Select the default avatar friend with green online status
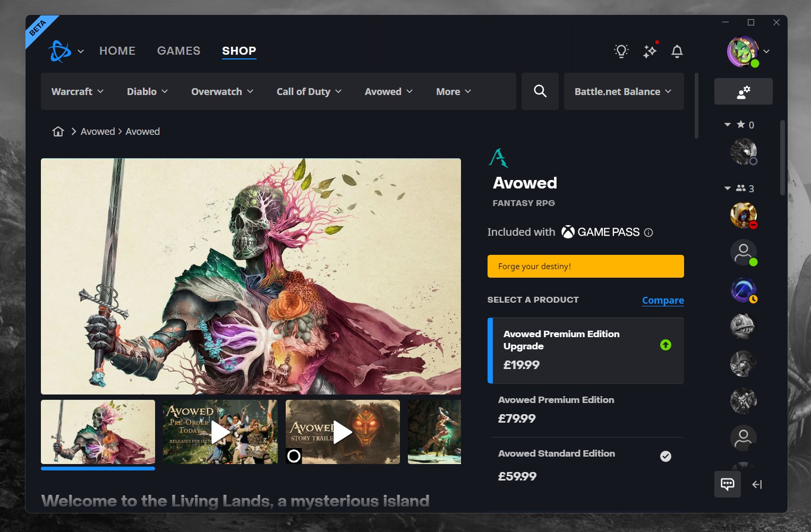The width and height of the screenshot is (811, 532). click(x=744, y=253)
